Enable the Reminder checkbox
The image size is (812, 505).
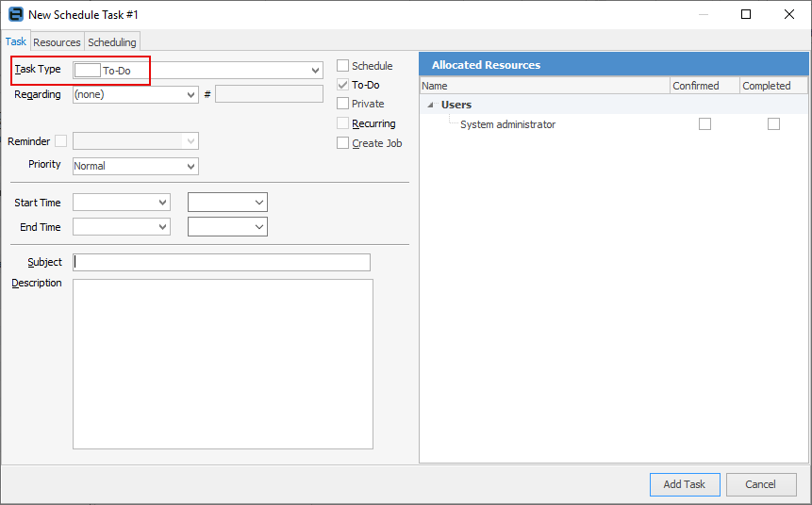point(60,140)
